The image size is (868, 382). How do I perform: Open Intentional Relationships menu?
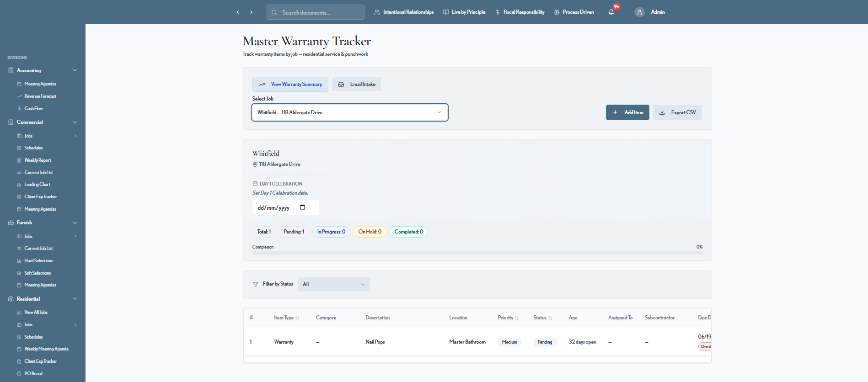point(404,12)
